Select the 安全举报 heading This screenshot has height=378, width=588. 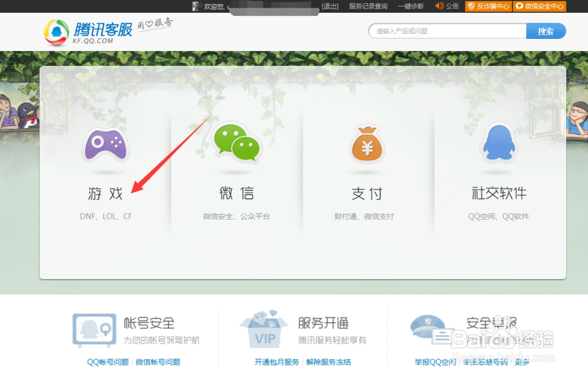pos(492,323)
